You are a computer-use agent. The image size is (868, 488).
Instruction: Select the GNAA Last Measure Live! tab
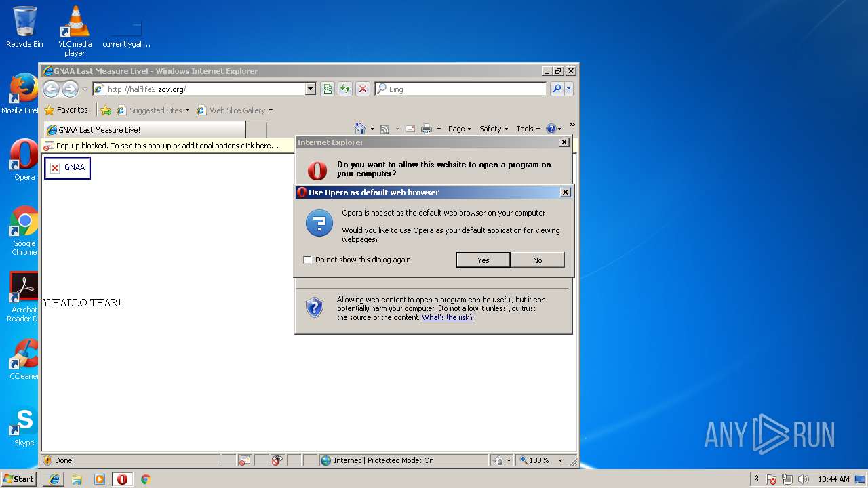[144, 130]
